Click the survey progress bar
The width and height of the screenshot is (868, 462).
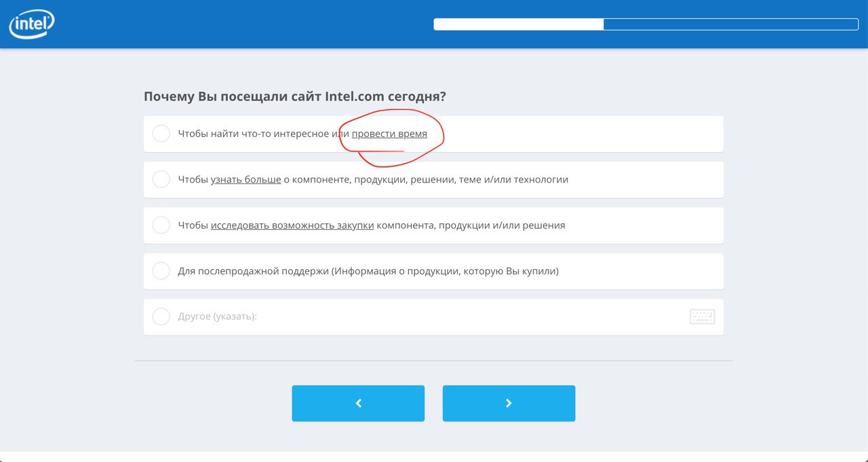pos(646,24)
